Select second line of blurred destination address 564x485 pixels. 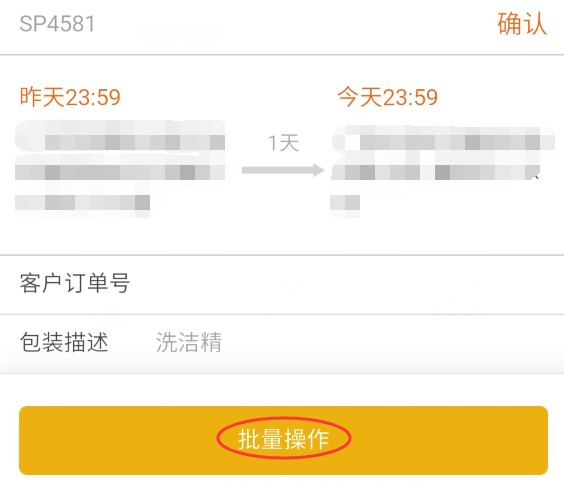436,169
